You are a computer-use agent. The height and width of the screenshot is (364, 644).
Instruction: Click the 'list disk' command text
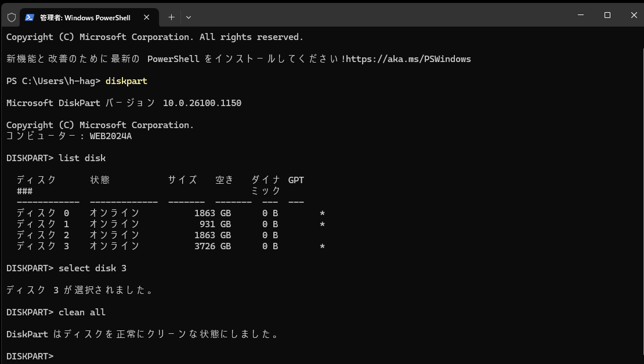(82, 158)
